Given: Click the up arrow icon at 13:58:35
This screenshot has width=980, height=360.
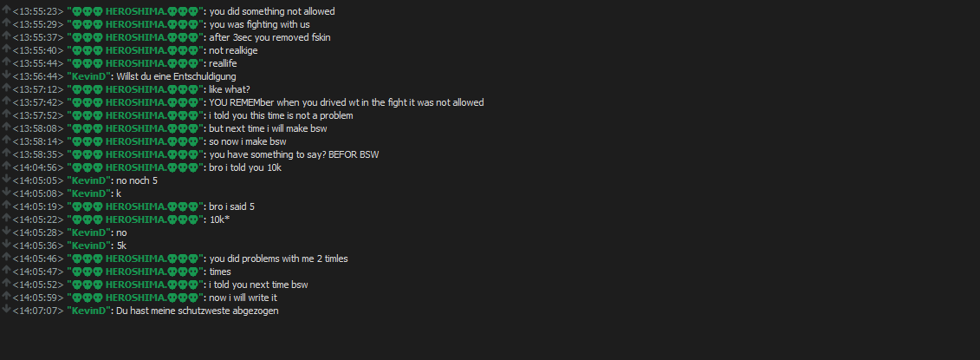Looking at the screenshot, I should 7,154.
